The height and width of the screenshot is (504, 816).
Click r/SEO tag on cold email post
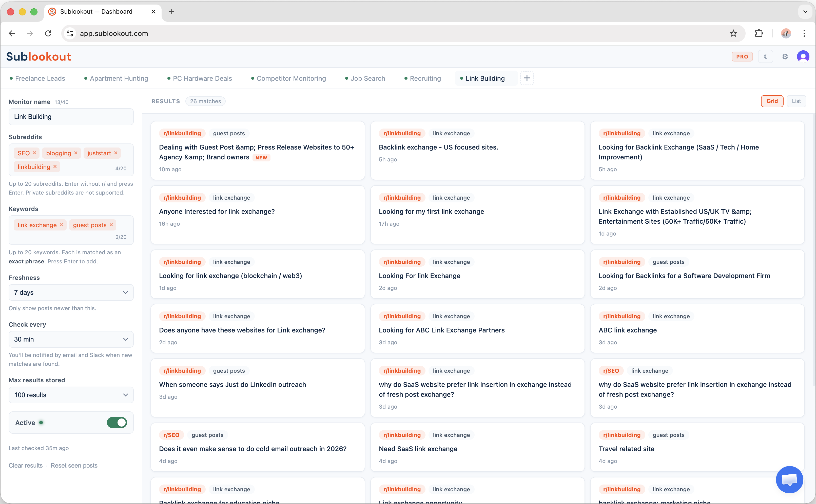[x=171, y=435]
